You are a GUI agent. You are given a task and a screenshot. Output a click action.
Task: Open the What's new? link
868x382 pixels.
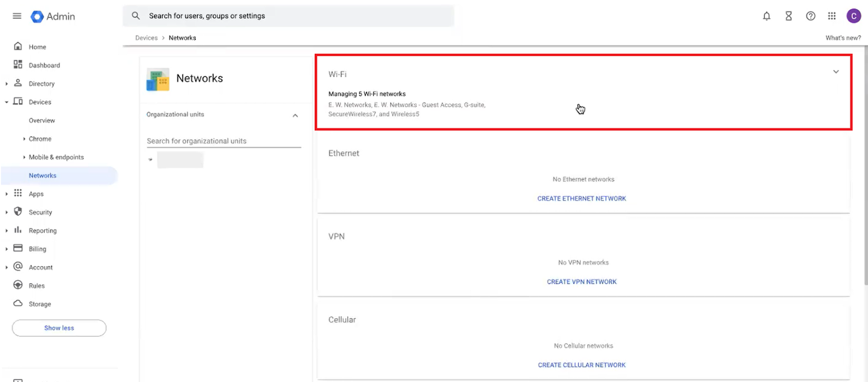click(x=843, y=38)
